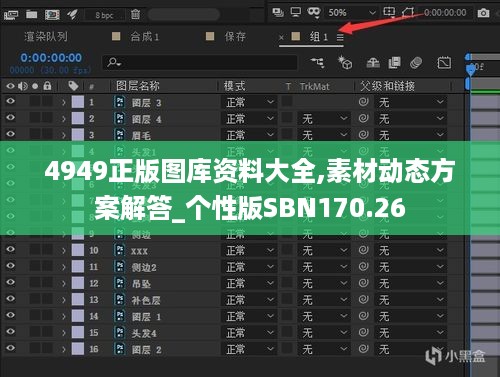Click the draft 3D cube icon
The image size is (500, 377).
[x=345, y=62]
